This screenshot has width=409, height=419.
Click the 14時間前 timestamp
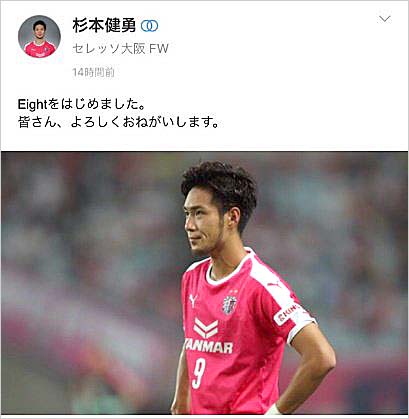(94, 72)
